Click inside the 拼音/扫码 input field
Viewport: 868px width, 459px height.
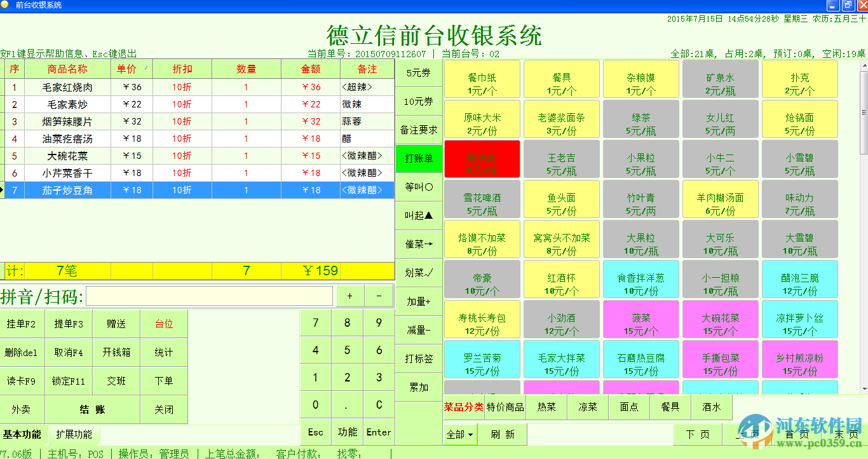pos(210,296)
